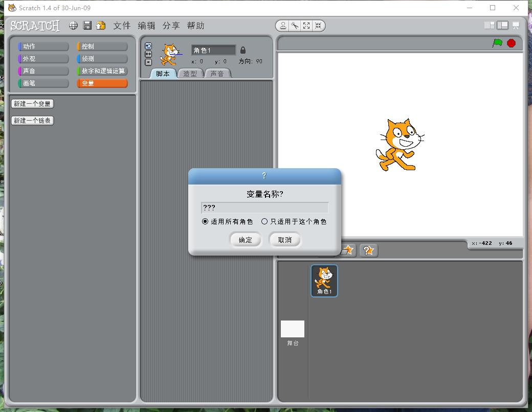The image size is (532, 412).
Task: Select the shrink sprite tool
Action: 318,26
